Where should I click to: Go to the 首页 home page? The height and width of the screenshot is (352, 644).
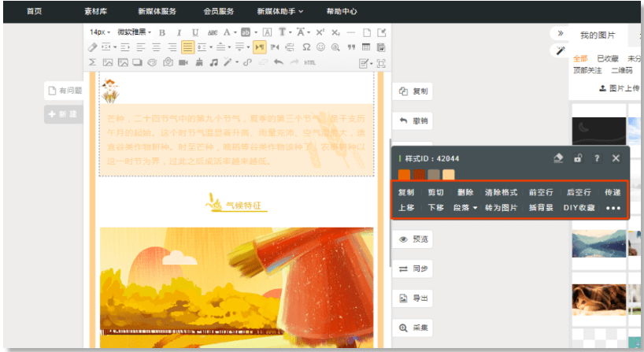click(34, 12)
